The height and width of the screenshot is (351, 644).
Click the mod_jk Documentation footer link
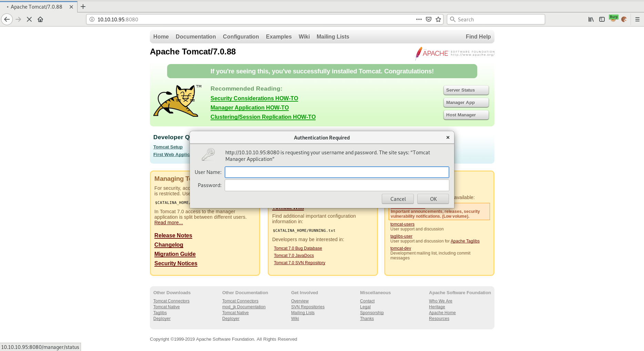point(244,307)
